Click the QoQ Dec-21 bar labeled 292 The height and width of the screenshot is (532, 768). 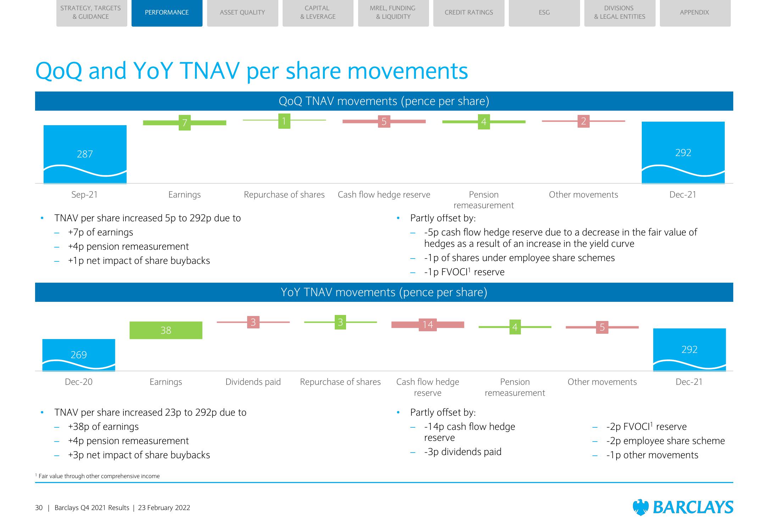[683, 153]
